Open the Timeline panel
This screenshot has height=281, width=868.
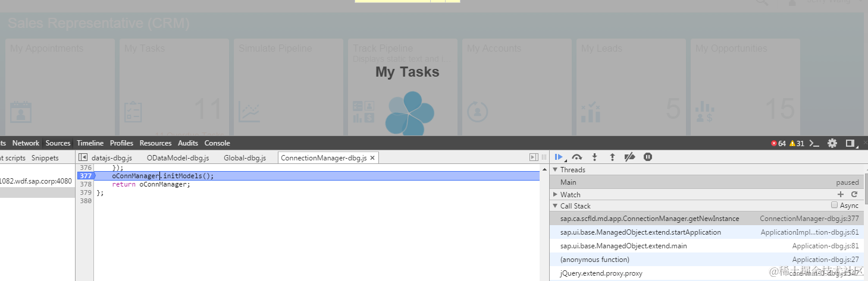(90, 143)
